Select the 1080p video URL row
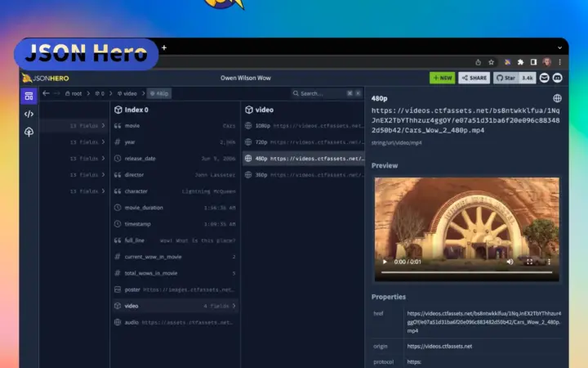 click(x=304, y=126)
